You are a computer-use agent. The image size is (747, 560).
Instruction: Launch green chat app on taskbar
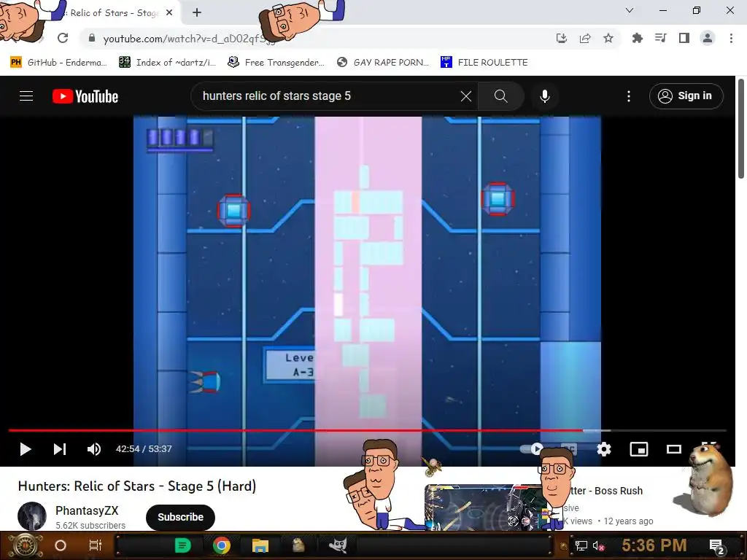pos(183,545)
